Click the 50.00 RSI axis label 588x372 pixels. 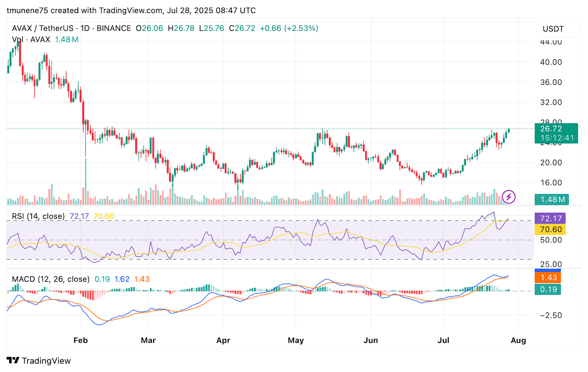551,240
